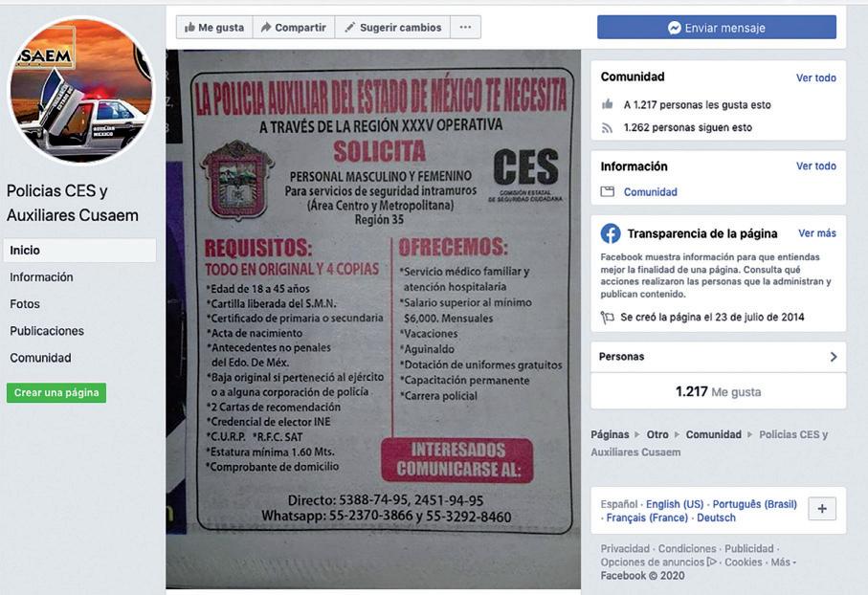
Task: Open the Fotos tab in sidebar
Action: (25, 304)
